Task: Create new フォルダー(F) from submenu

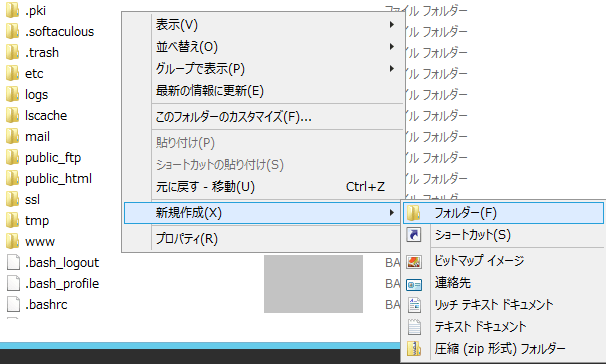Action: [503, 213]
